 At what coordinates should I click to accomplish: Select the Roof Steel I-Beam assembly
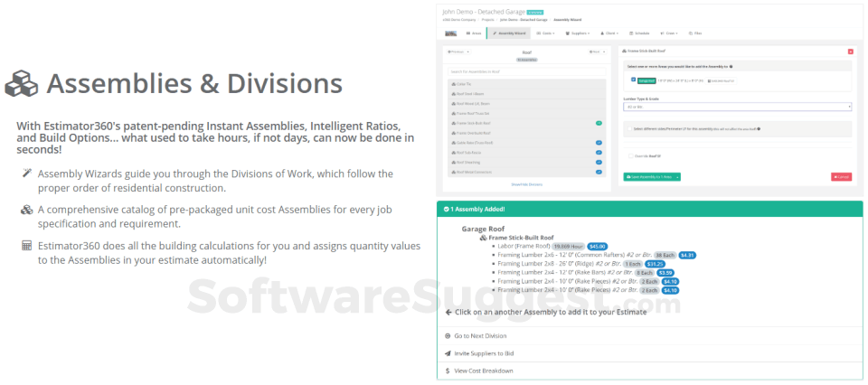[526, 94]
